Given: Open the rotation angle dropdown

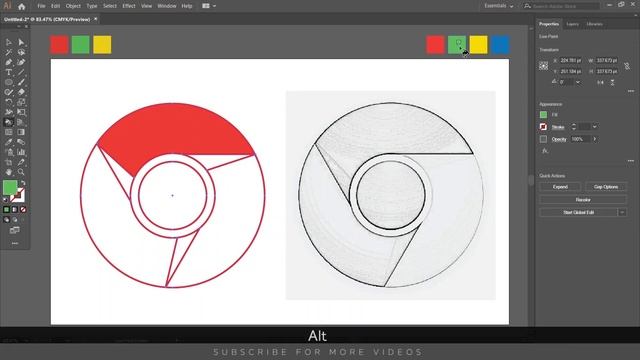Looking at the screenshot, I should tap(578, 82).
